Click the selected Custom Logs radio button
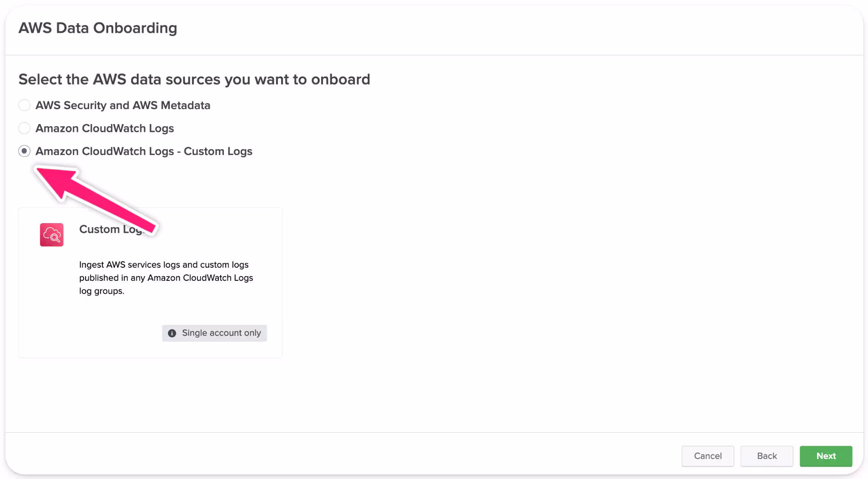The image size is (868, 479). click(25, 151)
